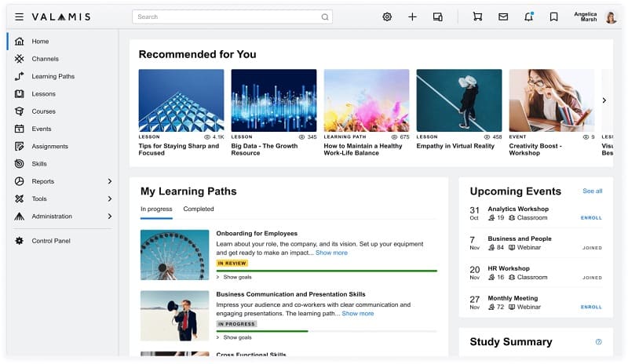Viewport: 628px width, 364px height.
Task: Click the Courses sidebar icon
Action: [x=19, y=111]
